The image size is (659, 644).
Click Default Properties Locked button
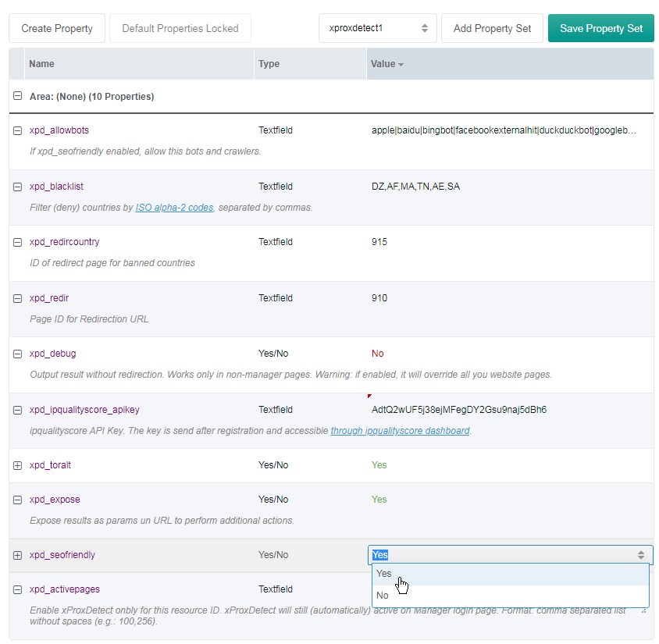tap(180, 28)
